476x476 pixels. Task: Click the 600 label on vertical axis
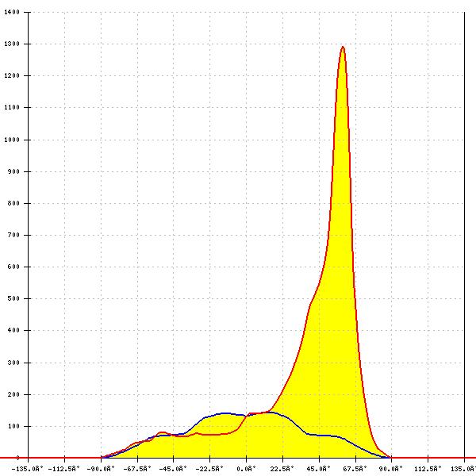coord(13,267)
